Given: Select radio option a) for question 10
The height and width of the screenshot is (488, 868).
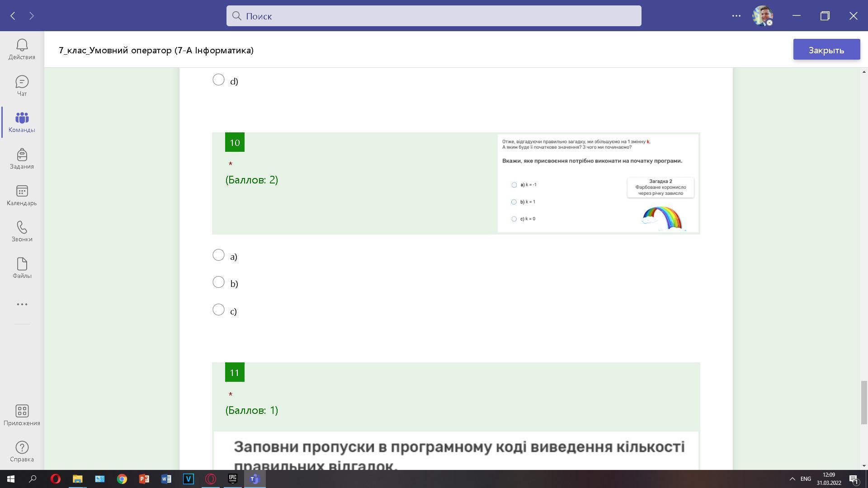Looking at the screenshot, I should [x=218, y=255].
